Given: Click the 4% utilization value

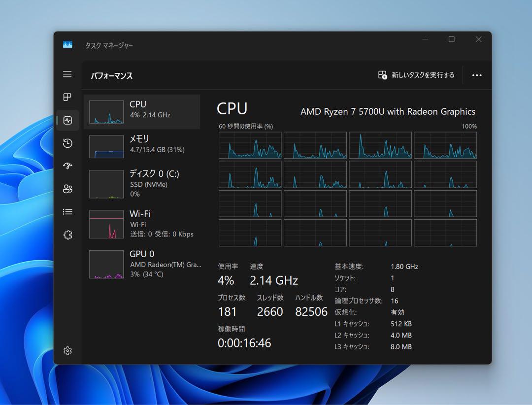Looking at the screenshot, I should pyautogui.click(x=226, y=280).
